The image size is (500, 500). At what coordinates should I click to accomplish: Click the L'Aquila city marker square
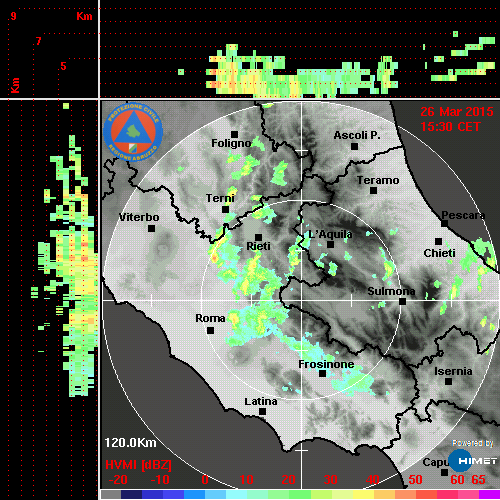point(330,244)
